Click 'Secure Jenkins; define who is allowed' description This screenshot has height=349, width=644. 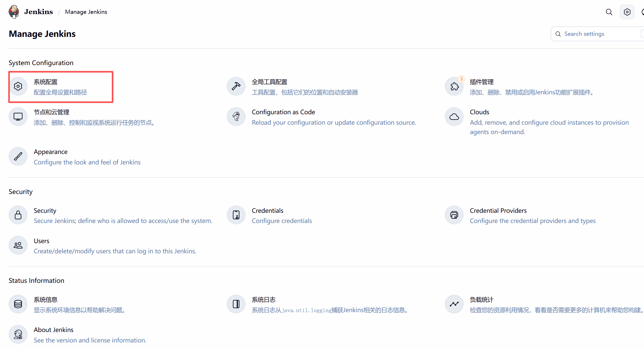(123, 221)
